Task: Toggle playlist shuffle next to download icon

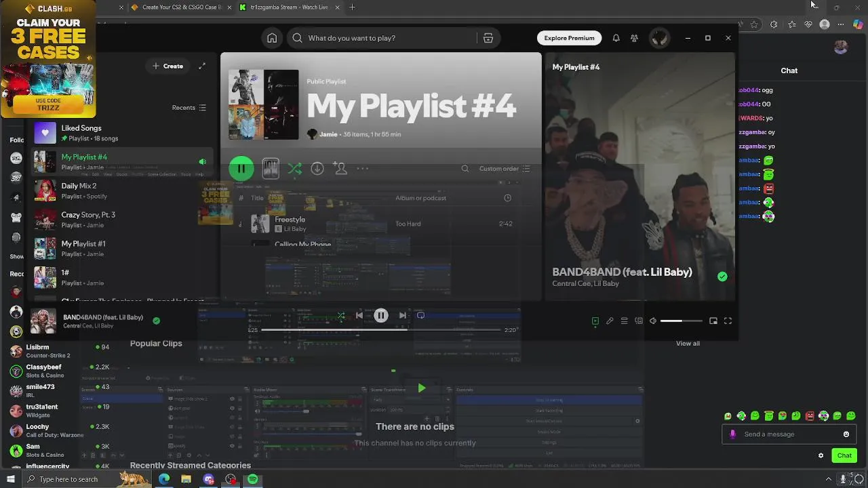Action: (x=294, y=168)
